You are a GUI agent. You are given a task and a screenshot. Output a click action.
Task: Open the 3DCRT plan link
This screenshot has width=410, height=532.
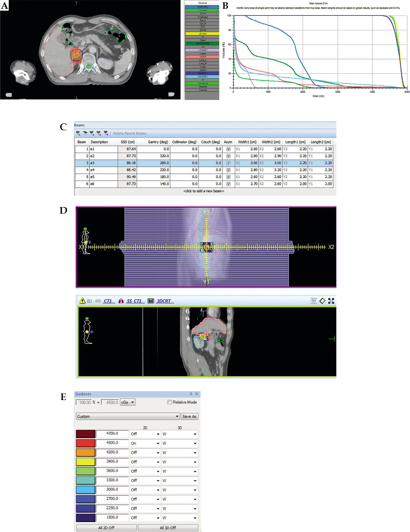(x=164, y=301)
